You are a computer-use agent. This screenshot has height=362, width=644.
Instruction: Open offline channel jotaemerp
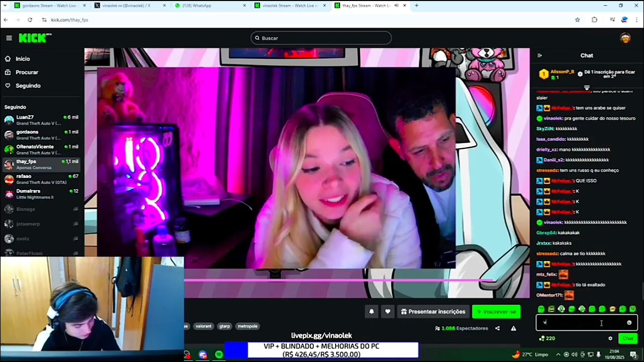(x=41, y=224)
